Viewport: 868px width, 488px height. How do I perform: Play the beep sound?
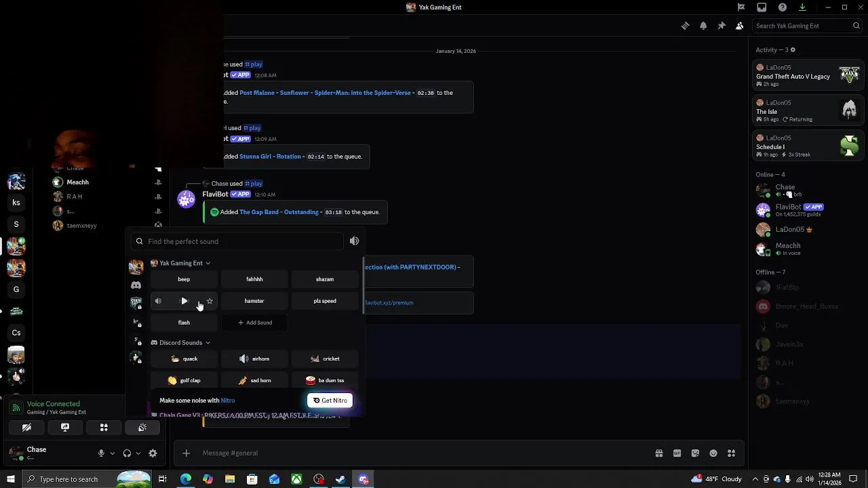[x=184, y=279]
